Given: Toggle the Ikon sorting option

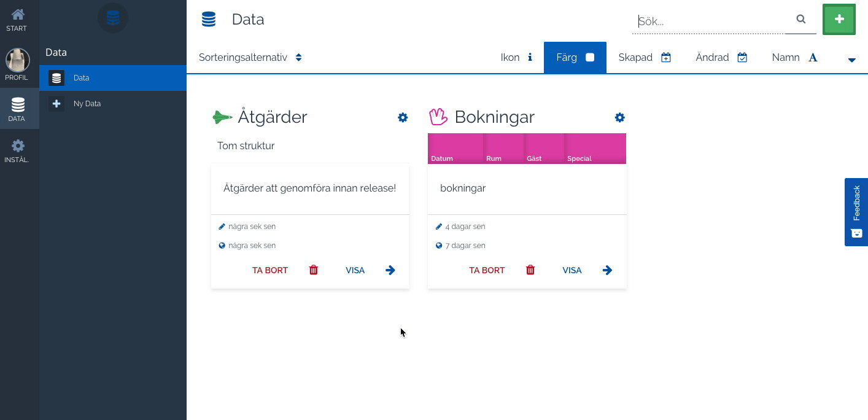Looking at the screenshot, I should pos(516,58).
